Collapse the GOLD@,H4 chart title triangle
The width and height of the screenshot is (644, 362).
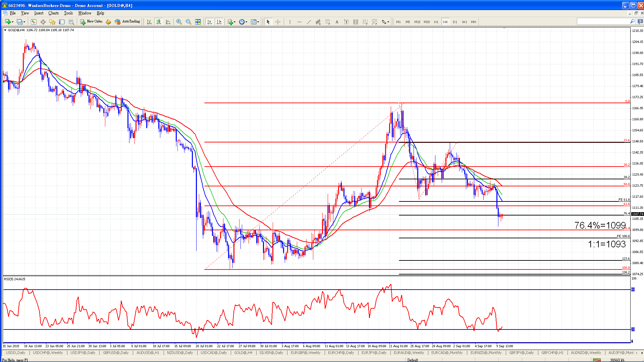coord(5,30)
